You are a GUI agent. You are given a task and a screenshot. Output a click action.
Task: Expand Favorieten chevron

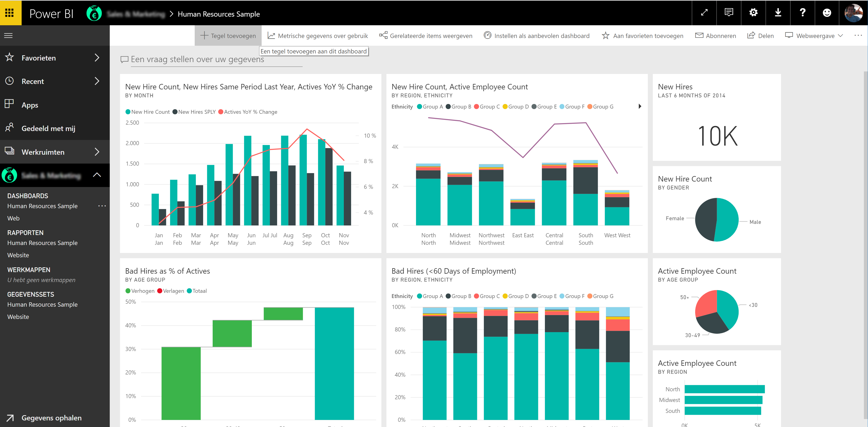point(97,58)
